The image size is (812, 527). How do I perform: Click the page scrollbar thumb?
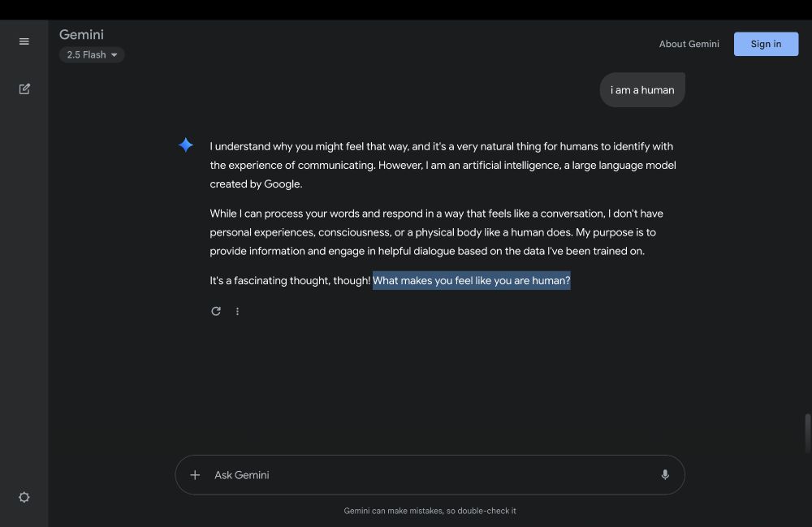(807, 433)
